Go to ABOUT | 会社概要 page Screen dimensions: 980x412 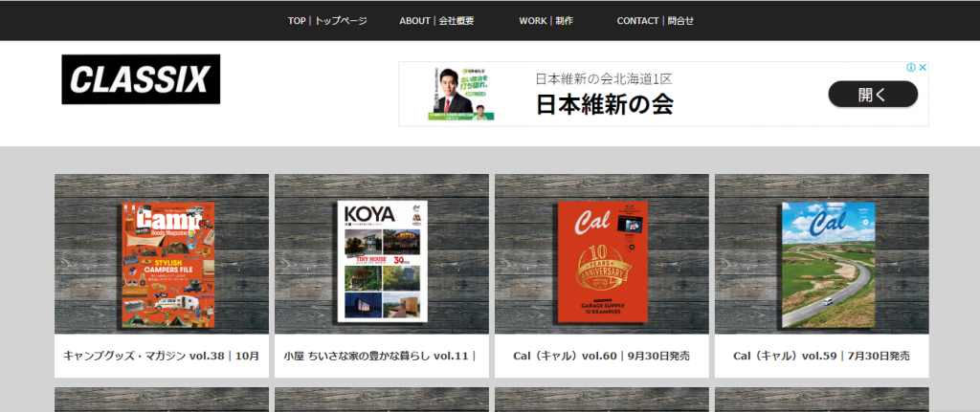436,21
